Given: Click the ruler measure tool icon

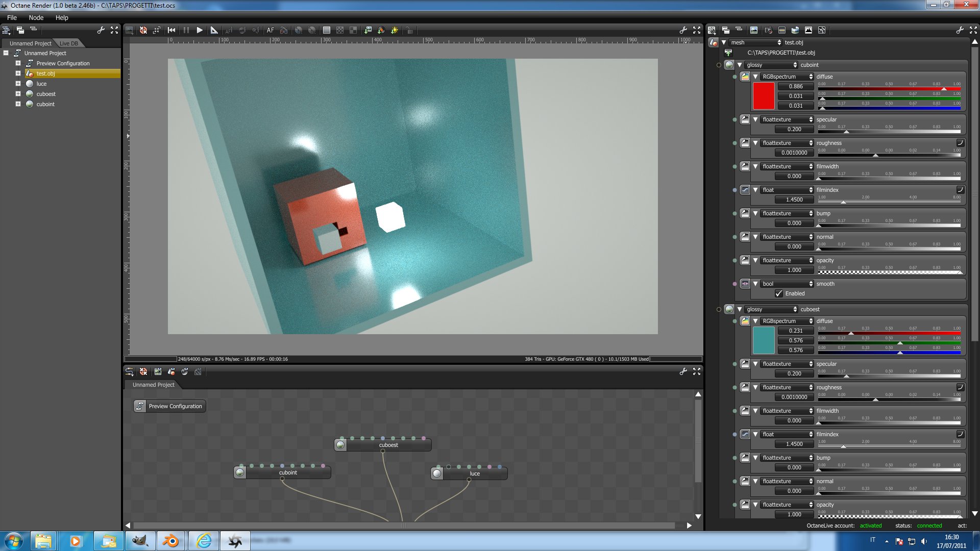Looking at the screenshot, I should point(214,30).
